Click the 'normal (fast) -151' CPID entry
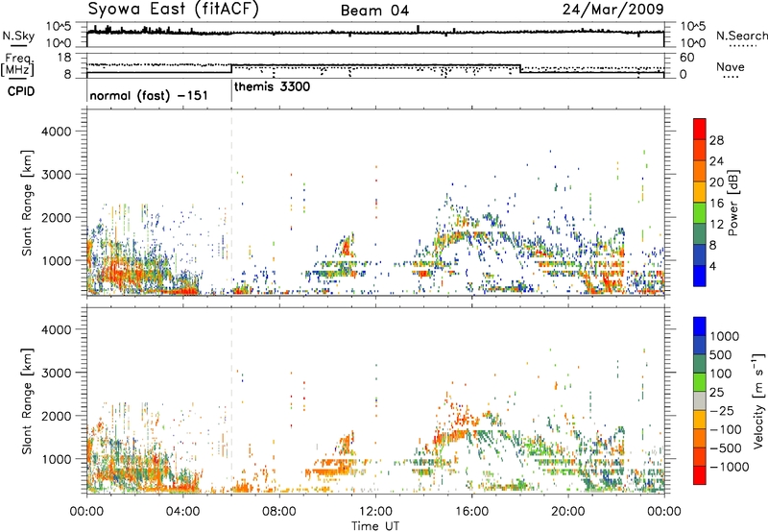The width and height of the screenshot is (768, 532). 149,95
